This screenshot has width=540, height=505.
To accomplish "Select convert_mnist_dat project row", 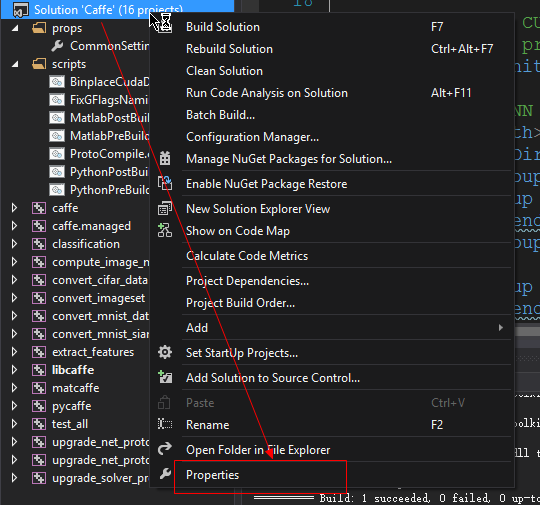I will [101, 316].
